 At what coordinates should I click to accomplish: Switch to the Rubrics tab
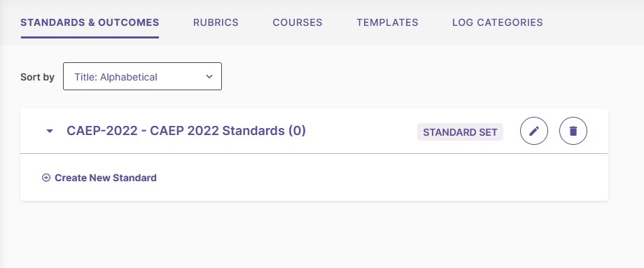coord(216,22)
